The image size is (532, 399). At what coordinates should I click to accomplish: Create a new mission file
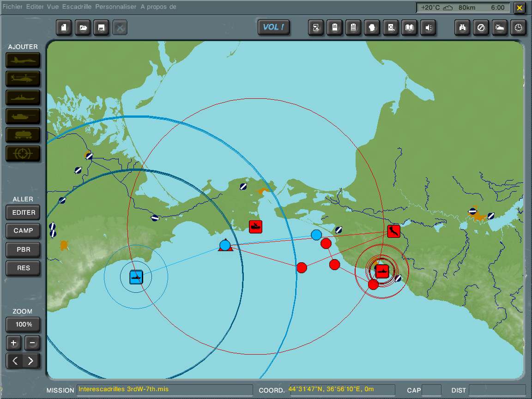pos(64,28)
